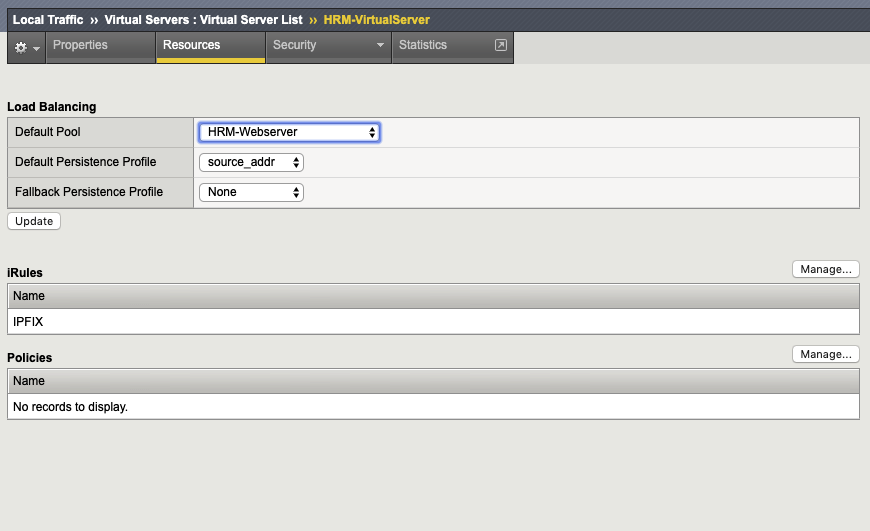Image resolution: width=870 pixels, height=531 pixels.
Task: Open the Properties tab
Action: coord(80,45)
